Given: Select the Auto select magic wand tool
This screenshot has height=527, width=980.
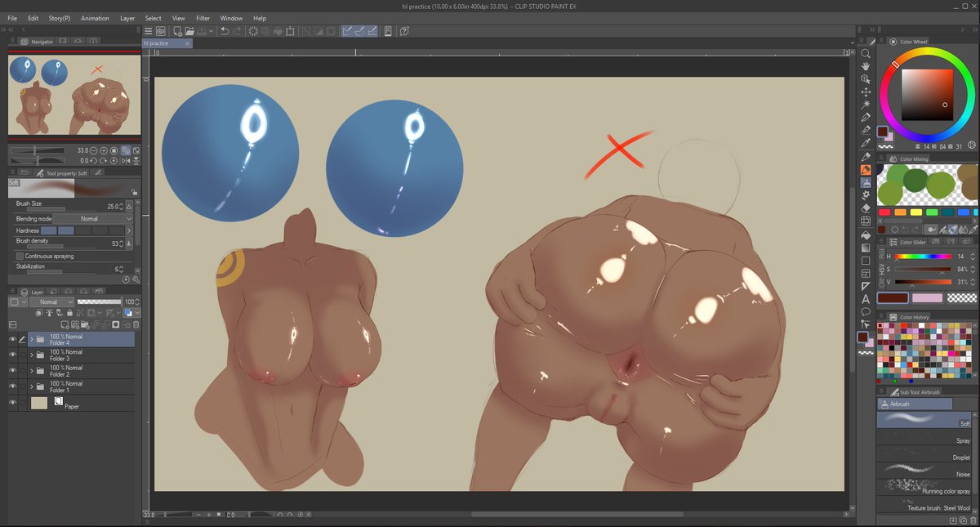Looking at the screenshot, I should pos(866,105).
